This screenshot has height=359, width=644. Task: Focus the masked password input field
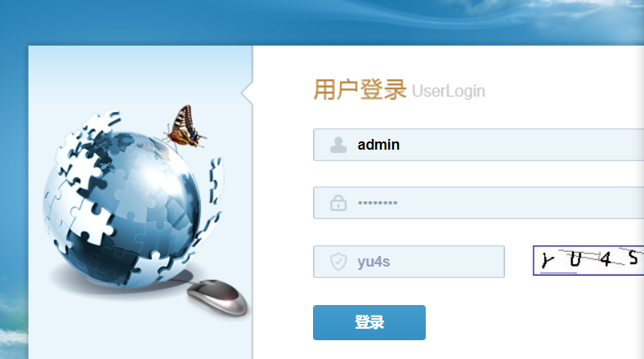click(478, 203)
